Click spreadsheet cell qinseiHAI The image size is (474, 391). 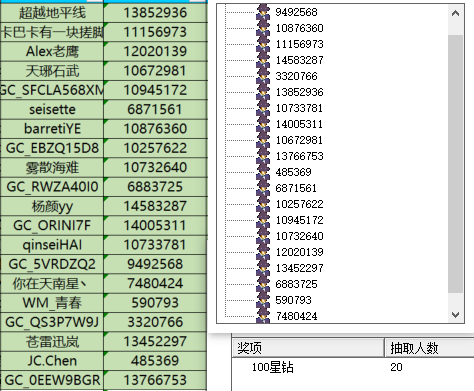click(52, 245)
